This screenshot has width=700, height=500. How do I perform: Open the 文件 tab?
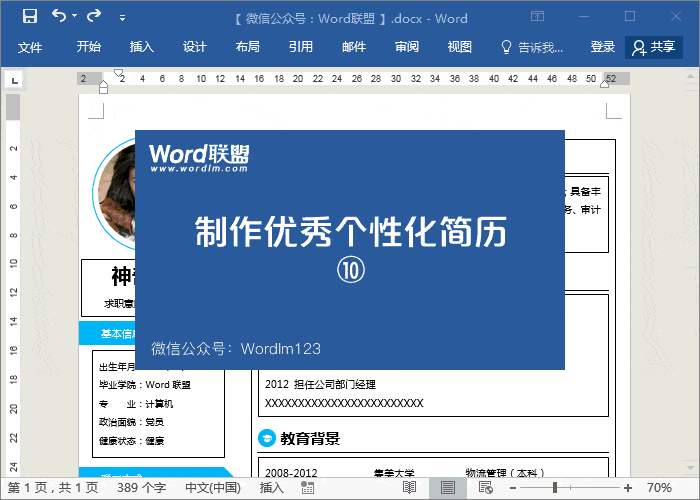coord(30,47)
